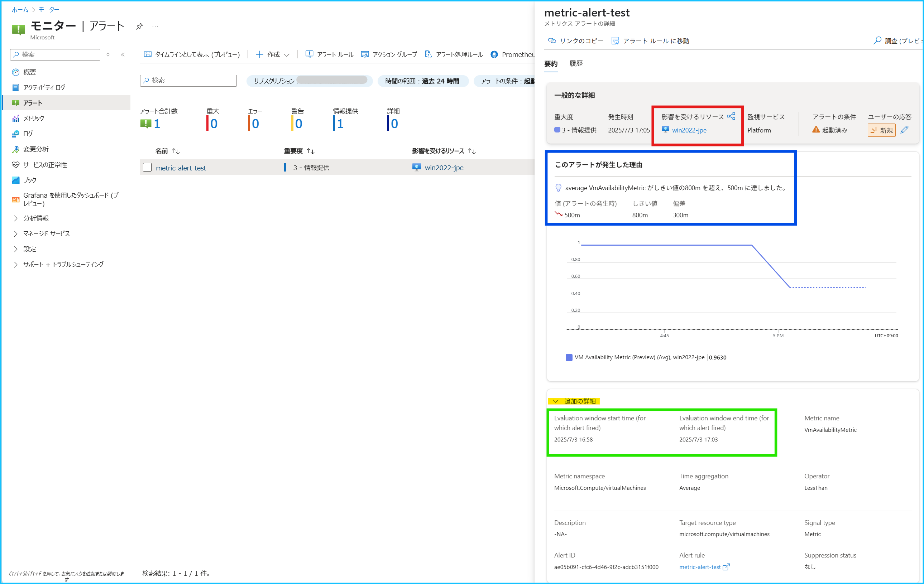Screen dimensions: 924x584
Task: Click アラート合計数 count of 1
Action: click(x=157, y=124)
